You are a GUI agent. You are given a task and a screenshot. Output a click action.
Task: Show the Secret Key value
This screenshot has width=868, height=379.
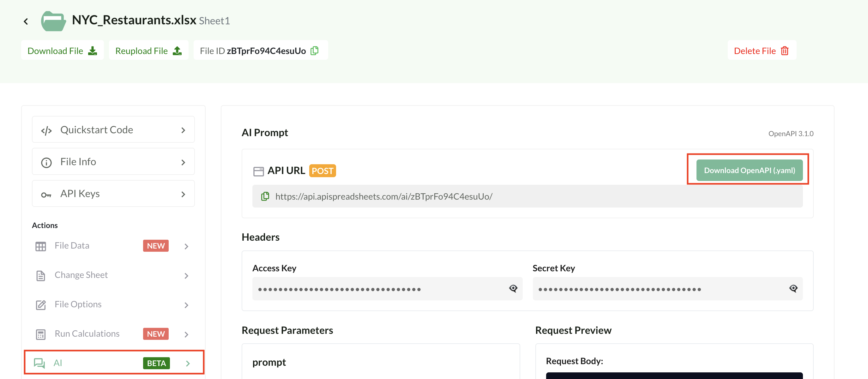point(793,288)
